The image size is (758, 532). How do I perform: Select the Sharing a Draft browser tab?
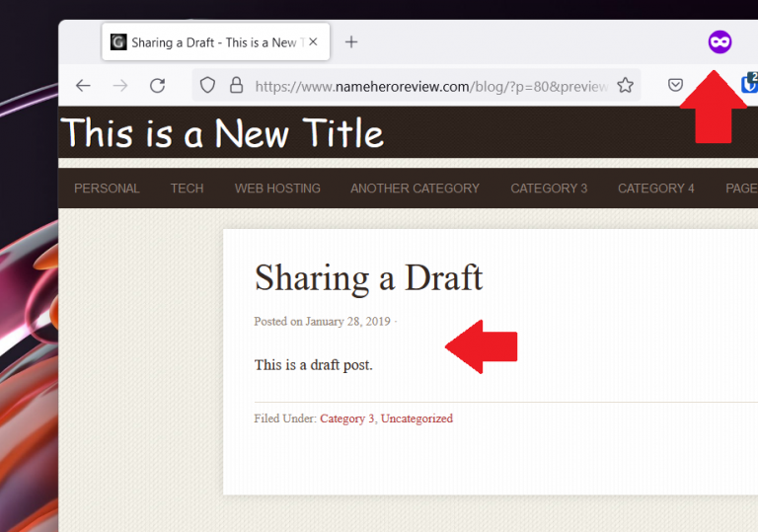pos(215,42)
